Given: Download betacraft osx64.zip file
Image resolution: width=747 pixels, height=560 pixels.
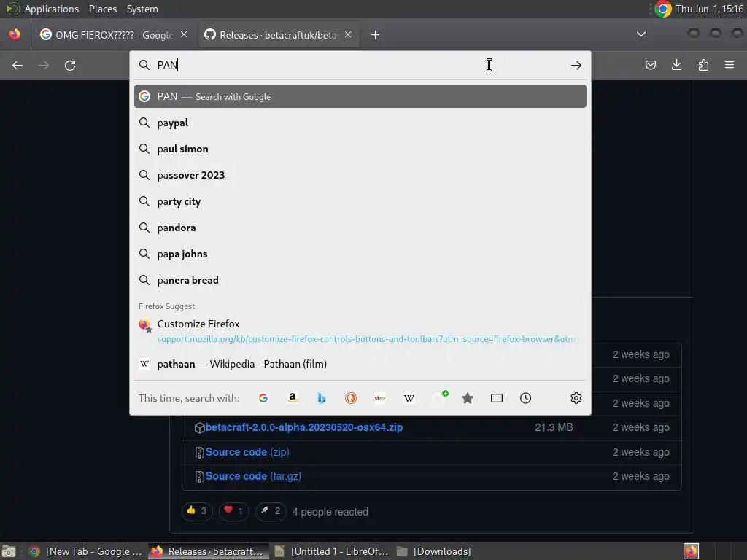Looking at the screenshot, I should [x=304, y=427].
